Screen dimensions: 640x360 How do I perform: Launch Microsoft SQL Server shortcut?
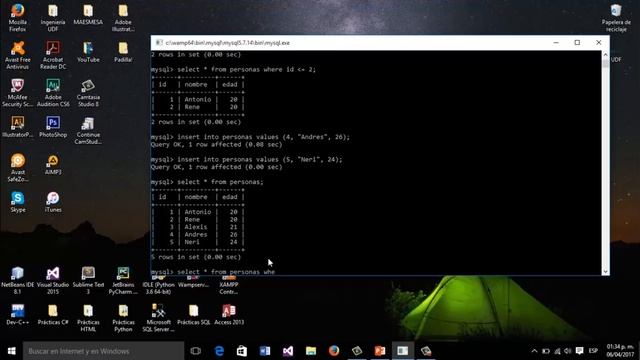(x=158, y=318)
